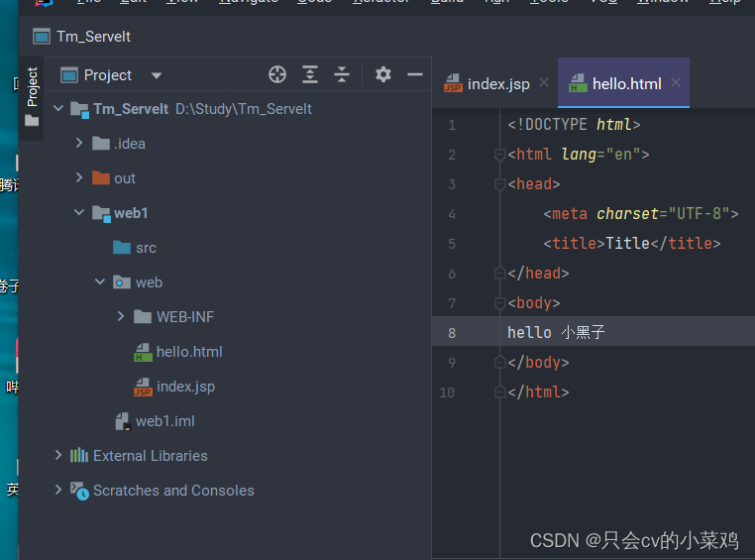The image size is (755, 560).
Task: Click the Collapse All icon in Project panel
Action: pyautogui.click(x=342, y=74)
